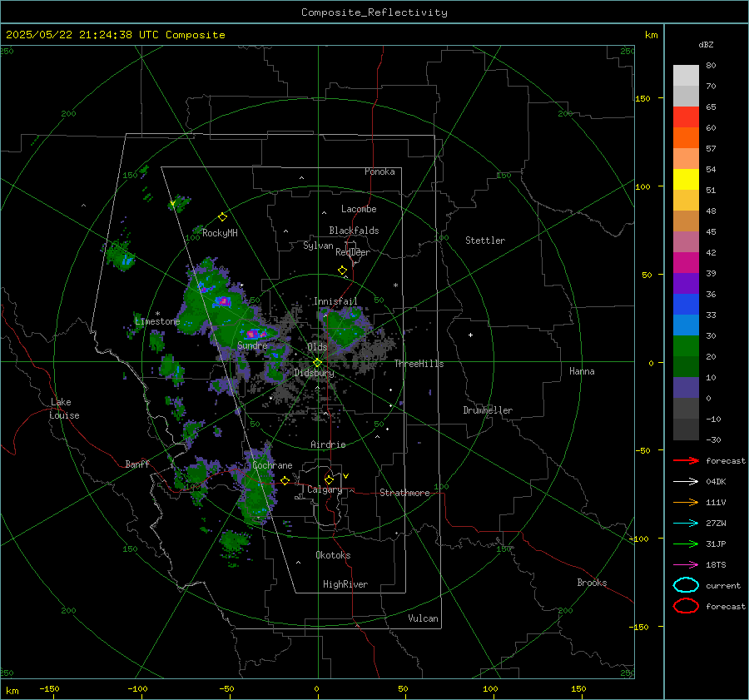
Task: Click the Airdrie city label
Action: point(328,444)
